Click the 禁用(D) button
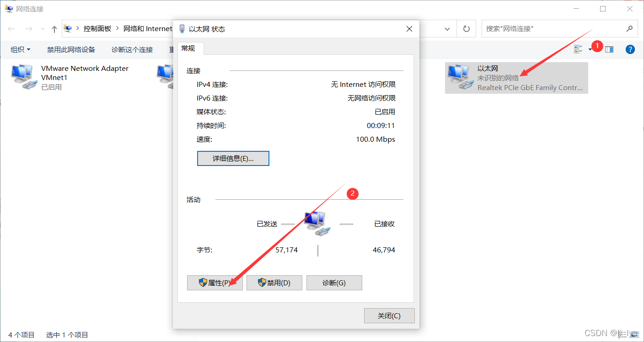Image resolution: width=644 pixels, height=342 pixels. click(274, 283)
